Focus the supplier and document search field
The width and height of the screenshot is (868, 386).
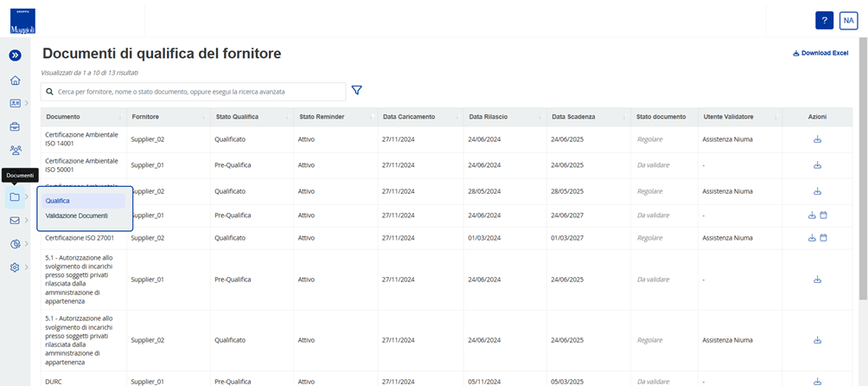193,92
